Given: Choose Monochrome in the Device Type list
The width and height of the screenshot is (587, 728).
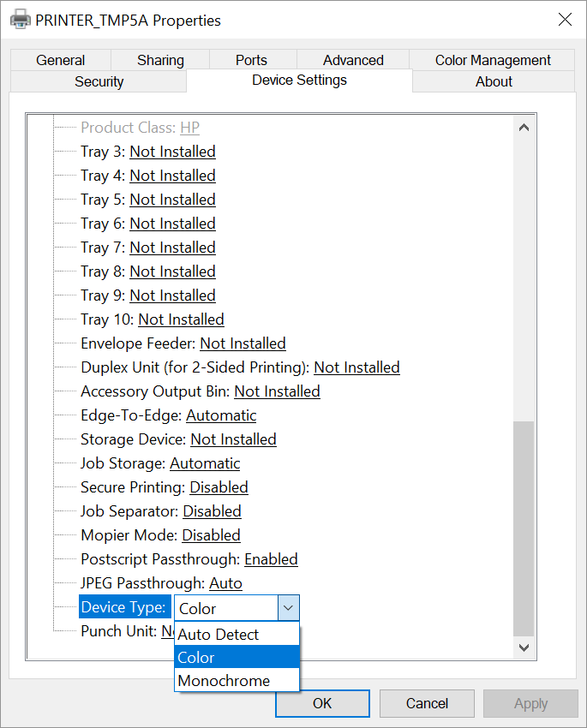Looking at the screenshot, I should tap(224, 681).
